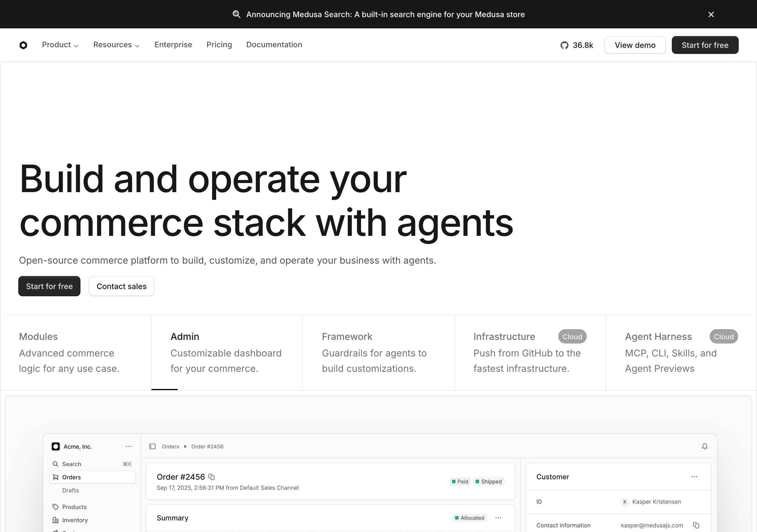
Task: Select the Agent Harness feature tab
Action: (679, 352)
